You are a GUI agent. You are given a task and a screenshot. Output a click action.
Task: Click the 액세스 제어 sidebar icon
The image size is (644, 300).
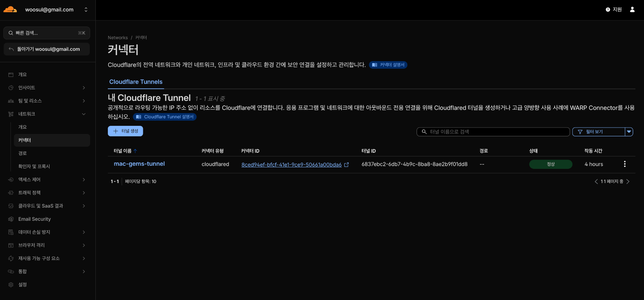point(11,180)
